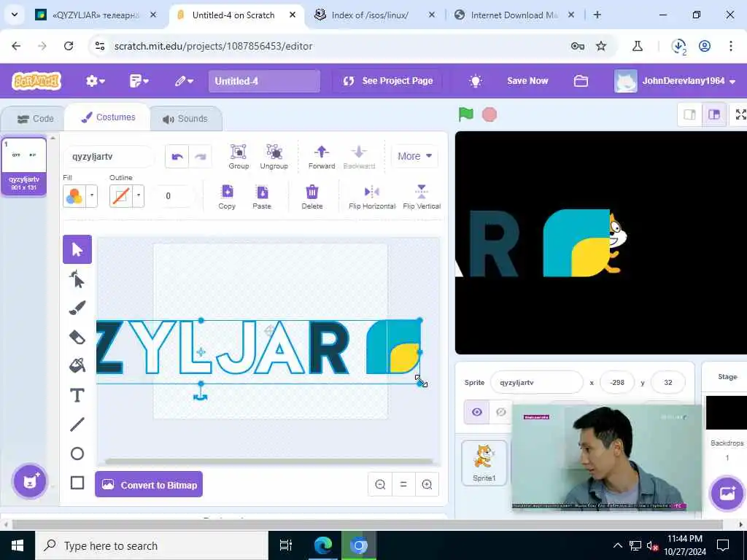The width and height of the screenshot is (747, 560).
Task: Zoom in the costume canvas
Action: pyautogui.click(x=427, y=484)
